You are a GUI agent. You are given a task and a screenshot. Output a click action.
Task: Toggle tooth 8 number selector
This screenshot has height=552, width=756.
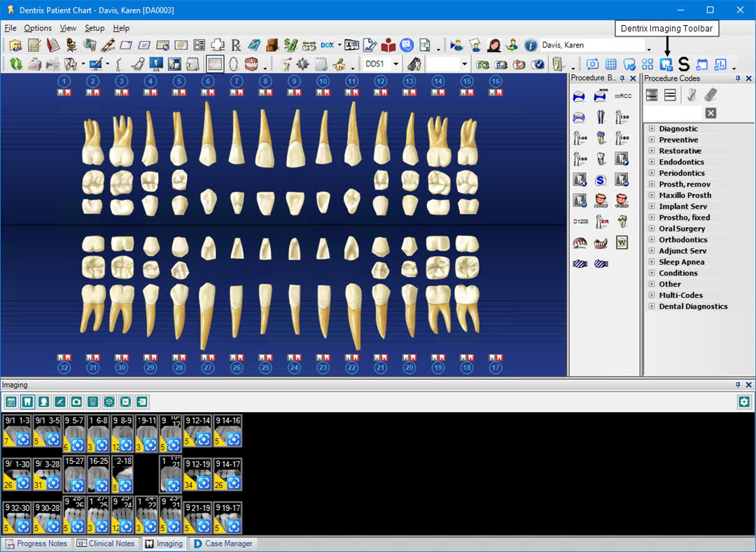(x=265, y=82)
